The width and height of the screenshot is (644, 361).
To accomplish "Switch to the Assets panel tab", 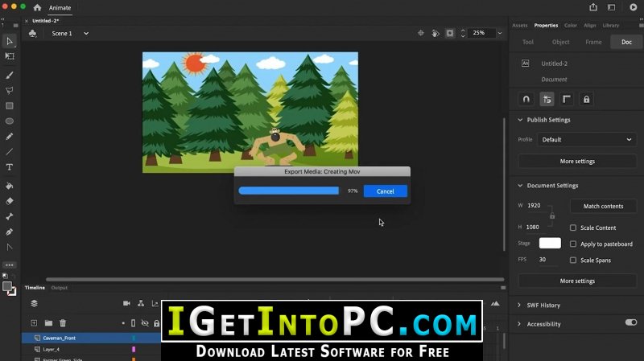I will tap(519, 26).
